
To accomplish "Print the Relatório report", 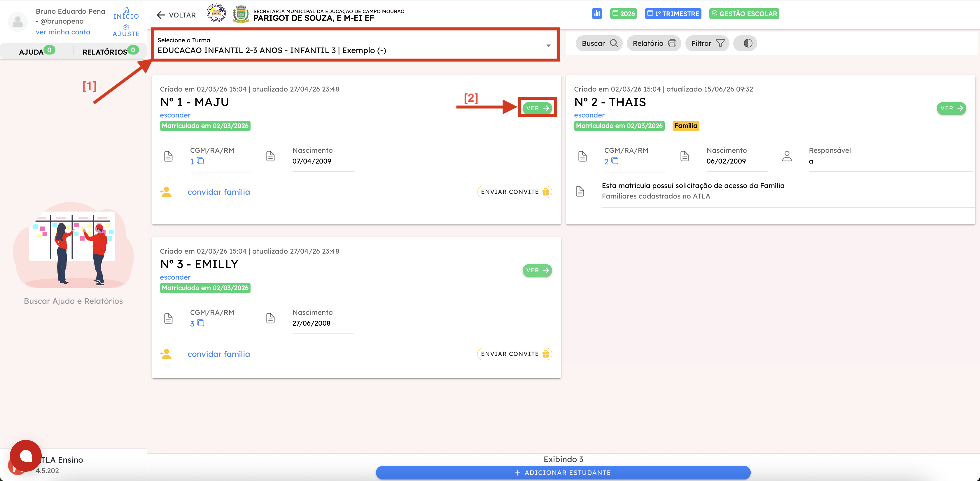I will (654, 43).
